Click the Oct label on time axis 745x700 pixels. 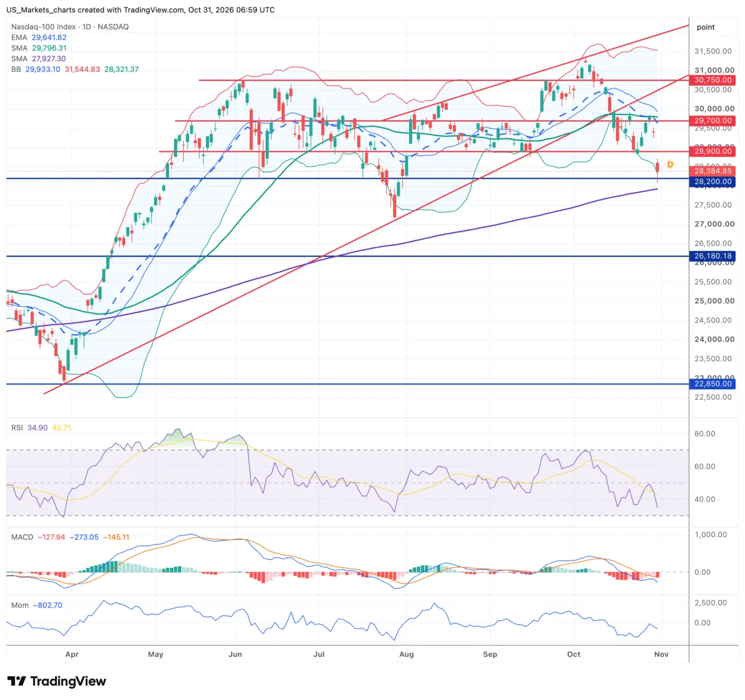pos(574,654)
